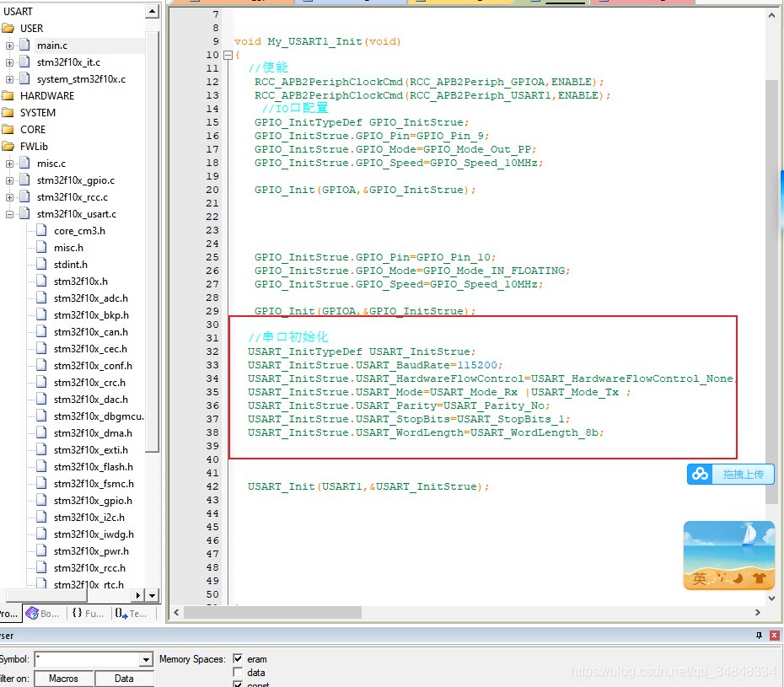Click the Baidu cloud upload button
This screenshot has width=784, height=687.
tap(731, 474)
